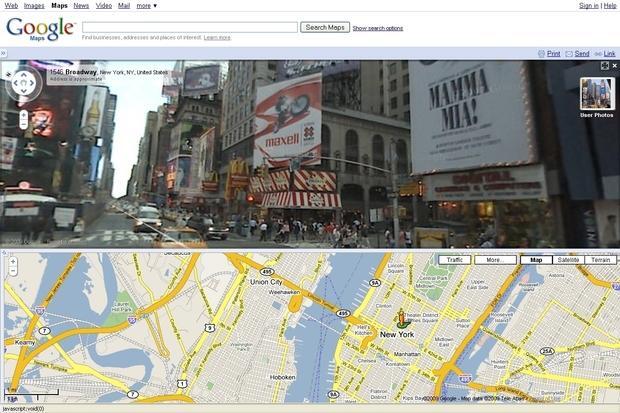The width and height of the screenshot is (620, 413).
Task: Zoom out on Street View image
Action: (24, 124)
